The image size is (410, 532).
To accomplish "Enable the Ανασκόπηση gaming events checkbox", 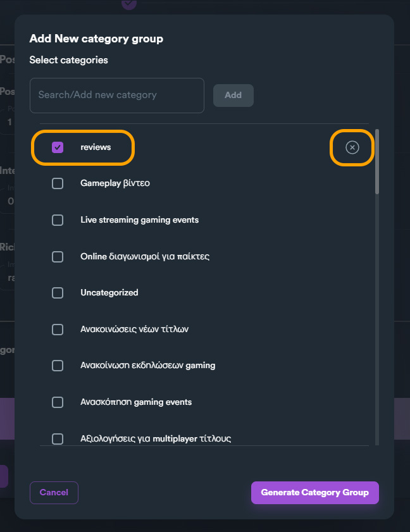I will 58,402.
